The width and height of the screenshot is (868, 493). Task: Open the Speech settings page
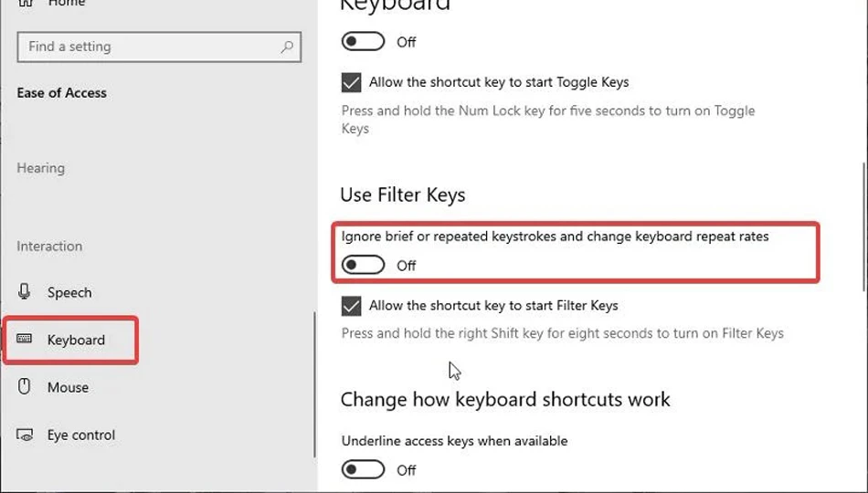(x=69, y=292)
